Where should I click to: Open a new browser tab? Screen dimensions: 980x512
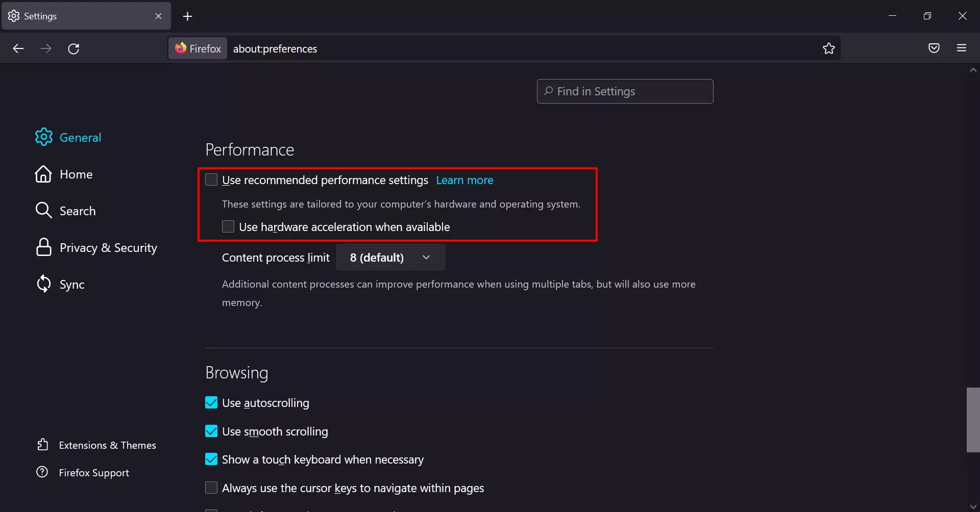tap(188, 16)
